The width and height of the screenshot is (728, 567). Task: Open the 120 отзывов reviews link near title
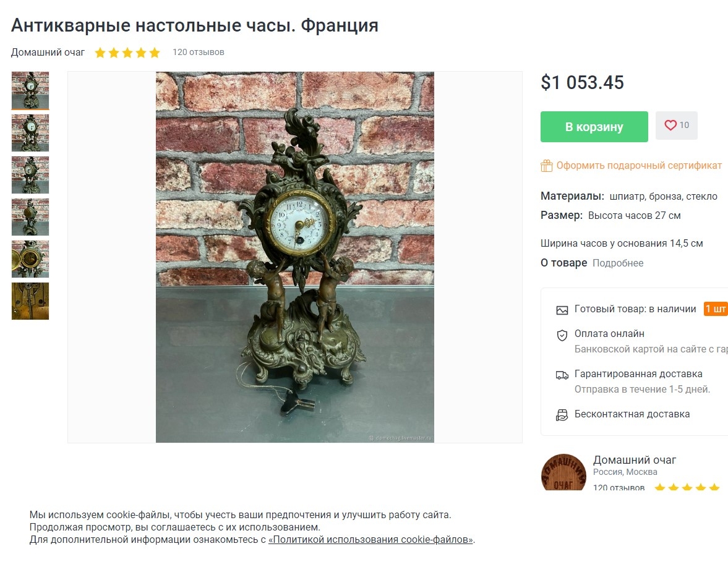click(199, 52)
